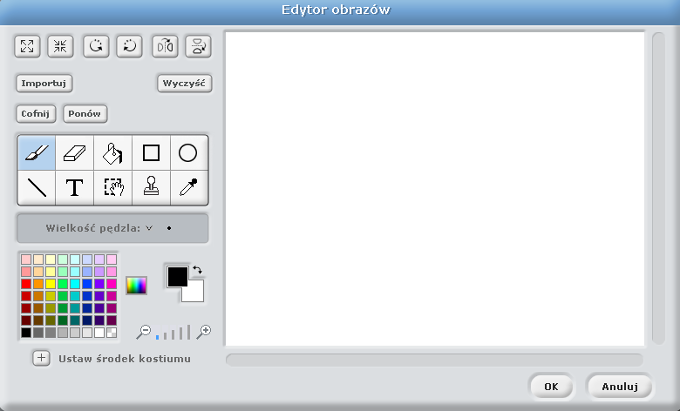Click the black foreground color box
This screenshot has width=680, height=411.
coord(177,276)
